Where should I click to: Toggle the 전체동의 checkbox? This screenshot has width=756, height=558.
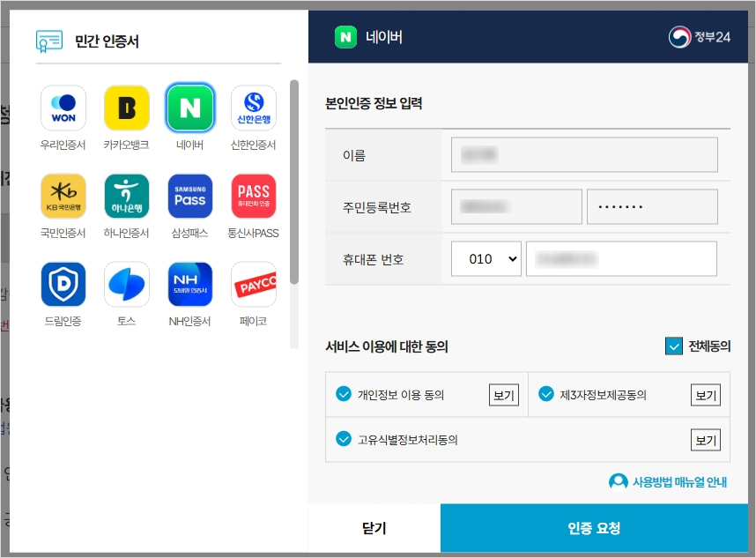point(673,346)
